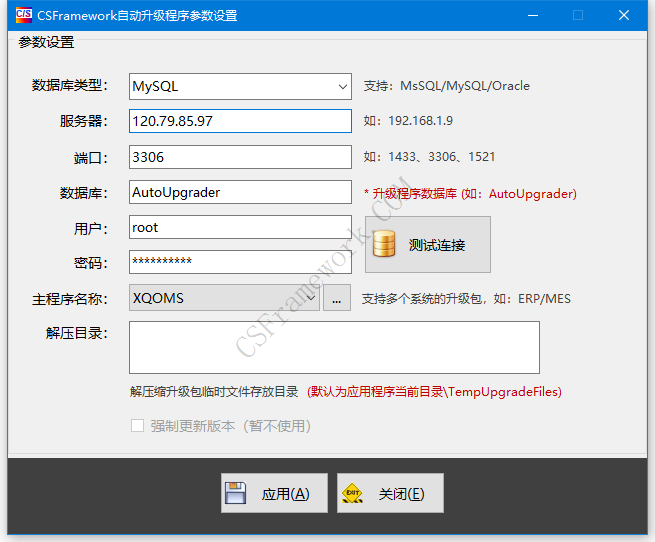Click the 解压缩升级包临时文件存放目录 description
The image size is (655, 542).
click(214, 392)
